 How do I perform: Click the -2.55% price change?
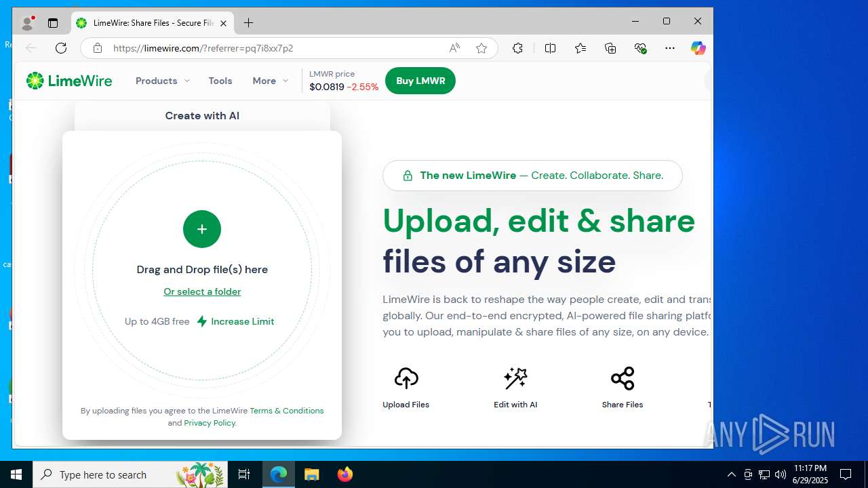tap(363, 87)
